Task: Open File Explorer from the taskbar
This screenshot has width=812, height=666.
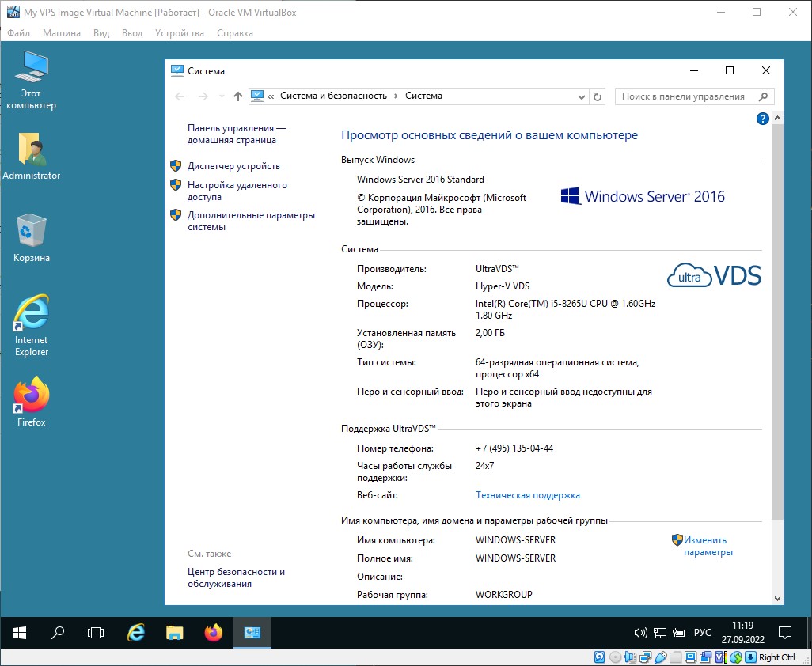Action: [175, 633]
